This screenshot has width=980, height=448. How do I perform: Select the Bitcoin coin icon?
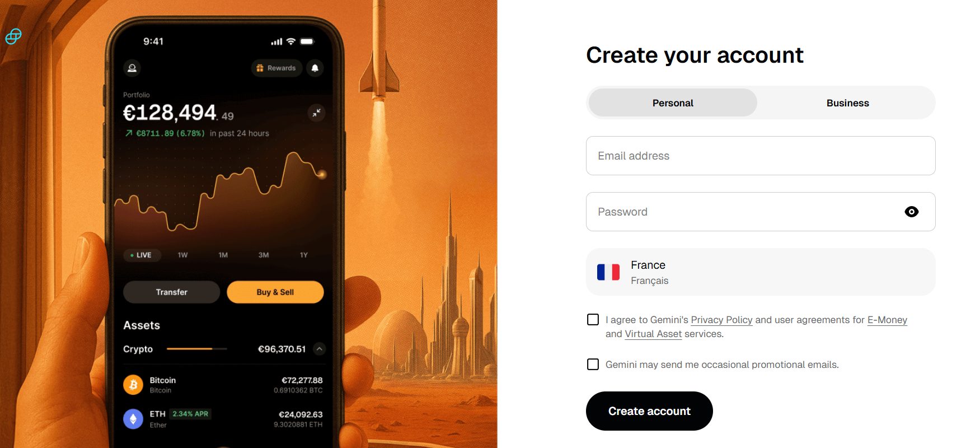pos(133,385)
